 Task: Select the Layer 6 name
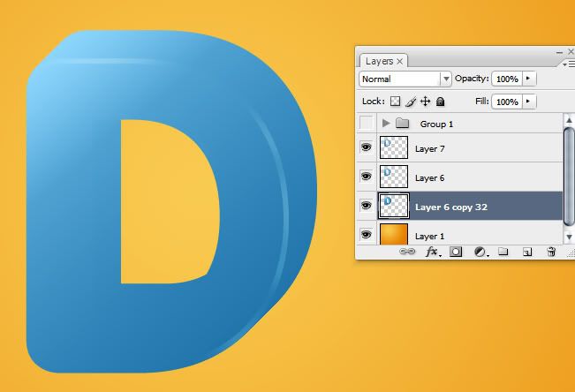429,177
